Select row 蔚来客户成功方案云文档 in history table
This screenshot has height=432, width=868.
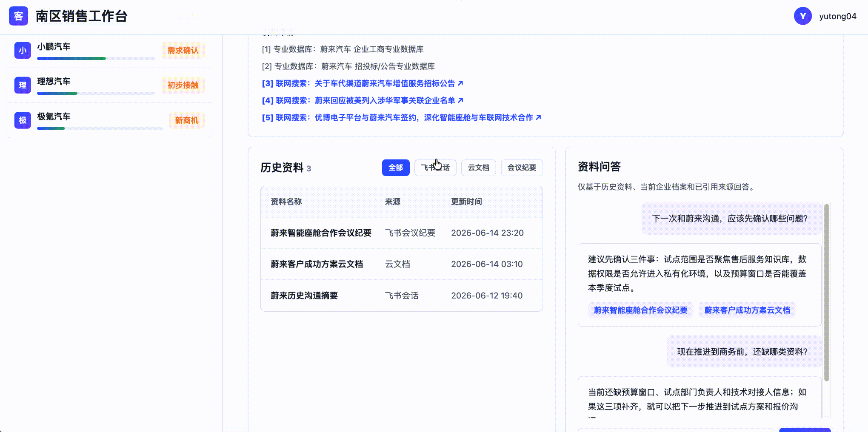pos(402,264)
